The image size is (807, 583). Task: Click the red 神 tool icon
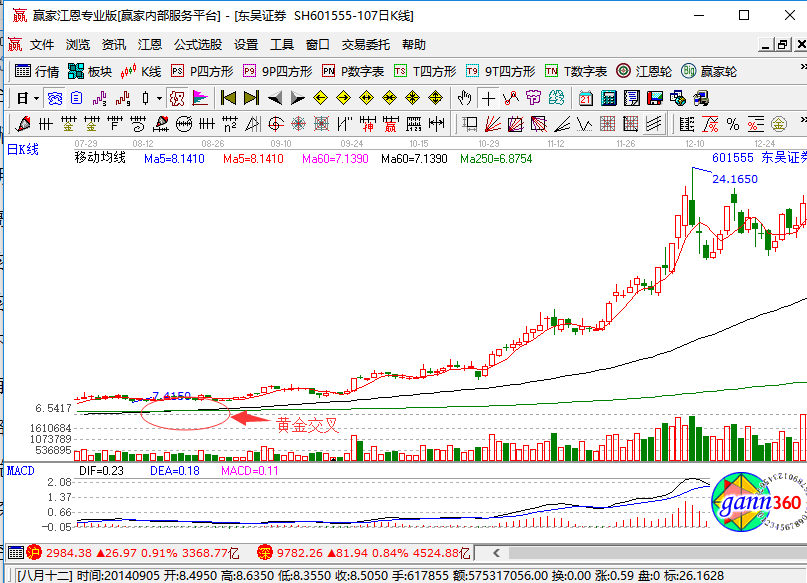tap(367, 124)
